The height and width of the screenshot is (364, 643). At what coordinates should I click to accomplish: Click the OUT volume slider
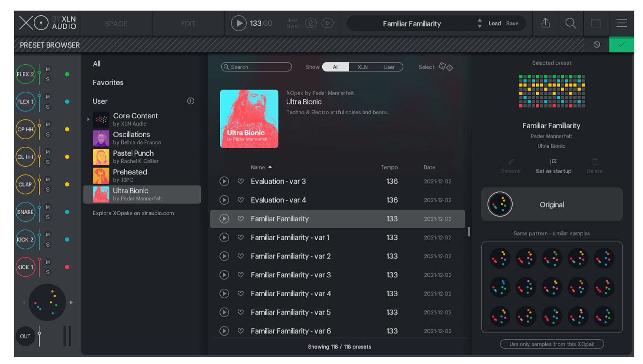[x=39, y=336]
